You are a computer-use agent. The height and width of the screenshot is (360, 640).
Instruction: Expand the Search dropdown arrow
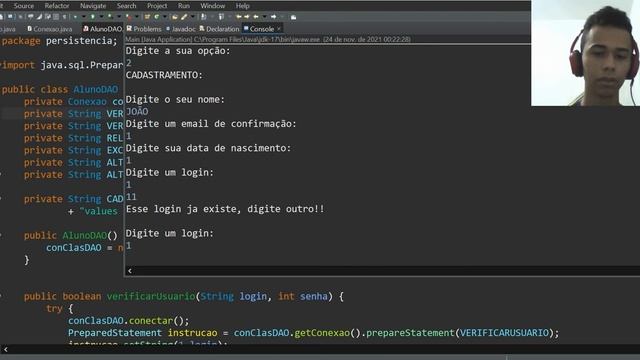coord(193,17)
